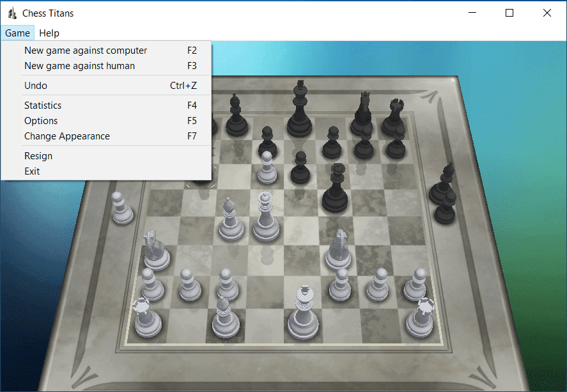This screenshot has width=567, height=392.
Task: Select white pawn in front of bottom-right rook
Action: (x=416, y=285)
